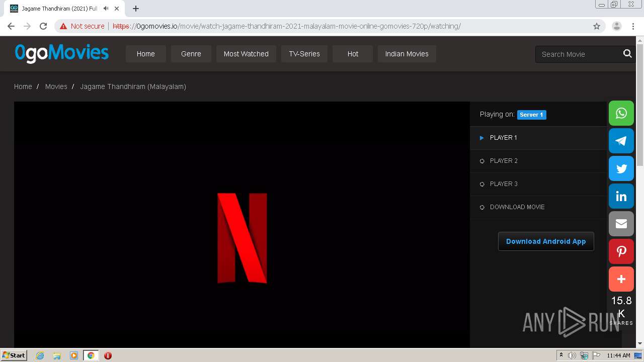Screen dimensions: 644x362
Task: Click network tray icon
Action: tap(584, 355)
